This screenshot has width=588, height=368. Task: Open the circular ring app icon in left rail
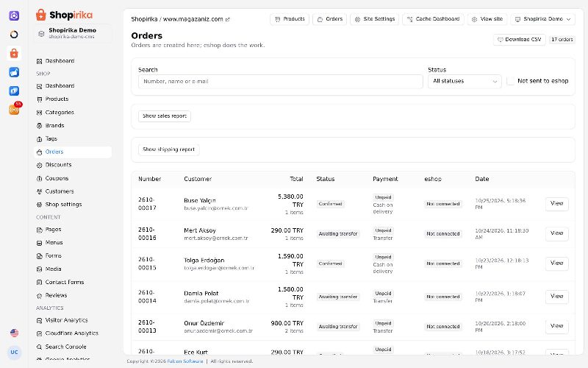14,35
